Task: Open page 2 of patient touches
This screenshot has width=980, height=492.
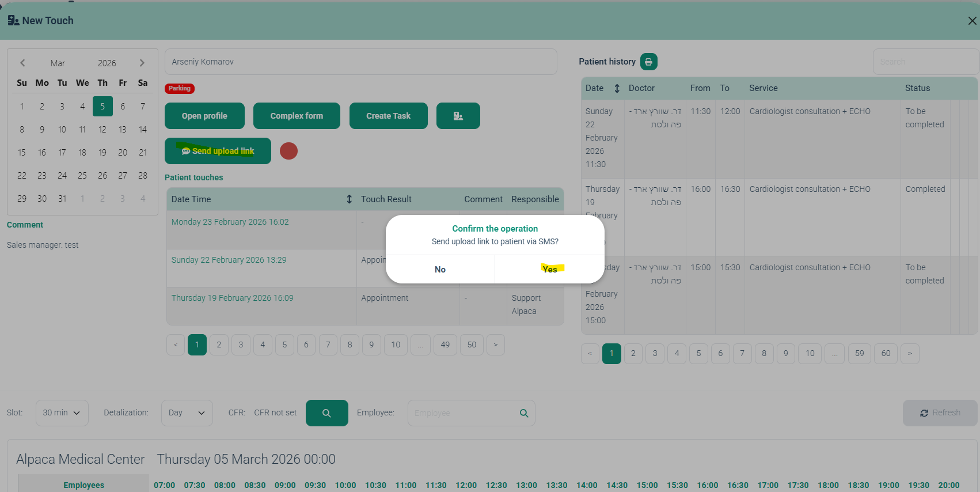Action: pos(219,345)
